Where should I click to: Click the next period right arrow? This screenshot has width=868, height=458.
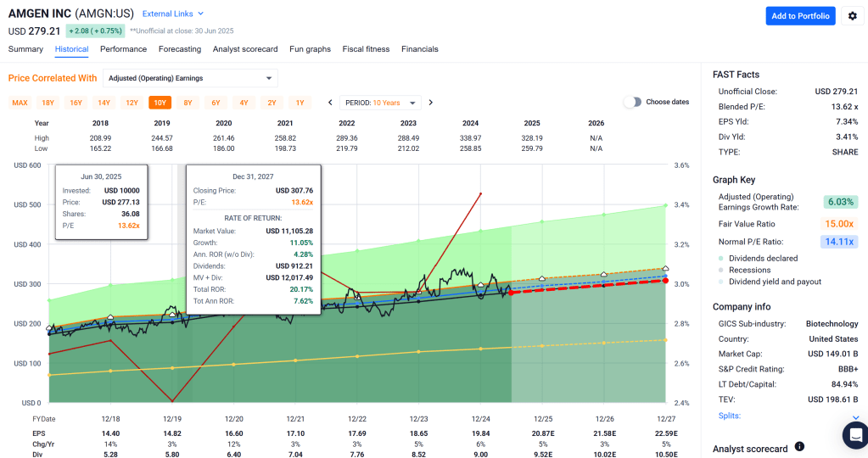[x=430, y=103]
